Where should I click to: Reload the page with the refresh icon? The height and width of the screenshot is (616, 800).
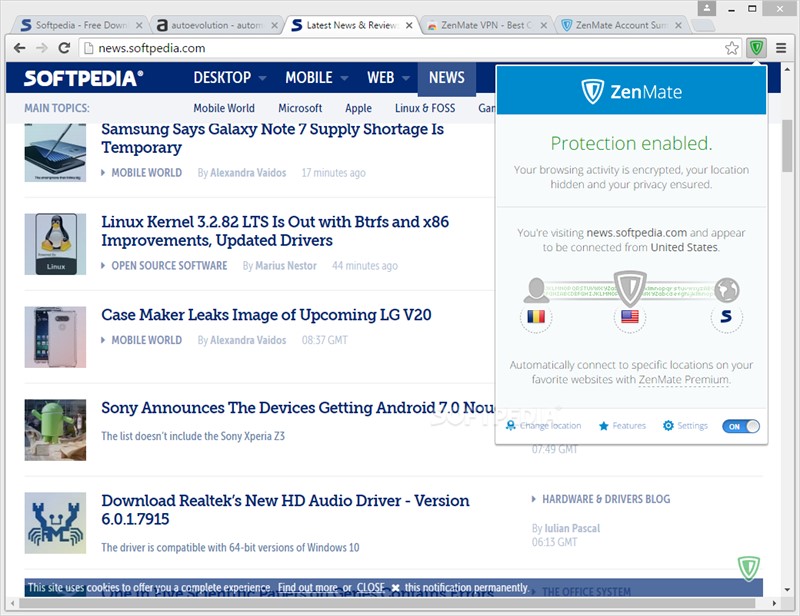64,48
